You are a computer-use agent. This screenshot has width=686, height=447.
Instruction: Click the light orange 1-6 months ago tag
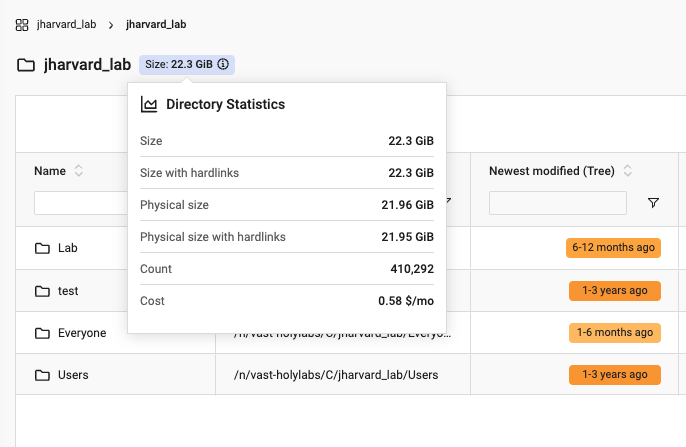(x=614, y=333)
